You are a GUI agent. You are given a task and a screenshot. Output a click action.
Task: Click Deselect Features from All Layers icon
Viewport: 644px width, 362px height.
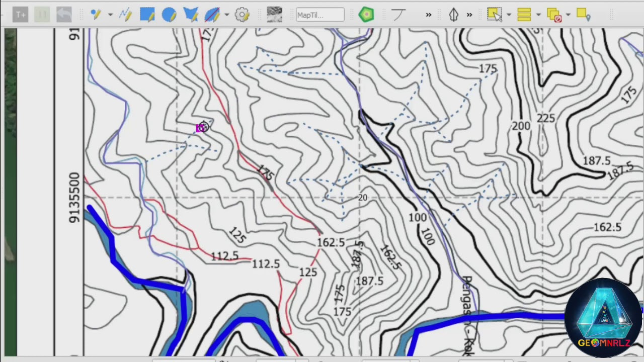[554, 15]
